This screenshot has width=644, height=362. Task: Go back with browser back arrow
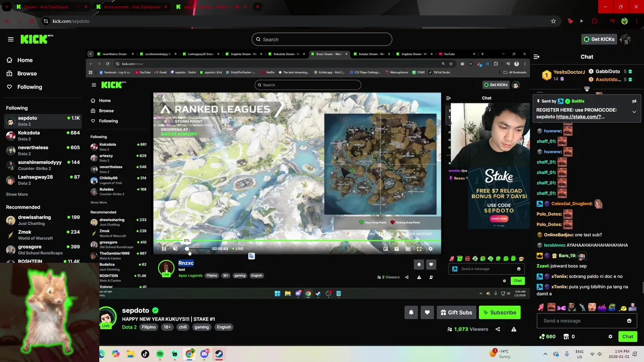coord(7,21)
